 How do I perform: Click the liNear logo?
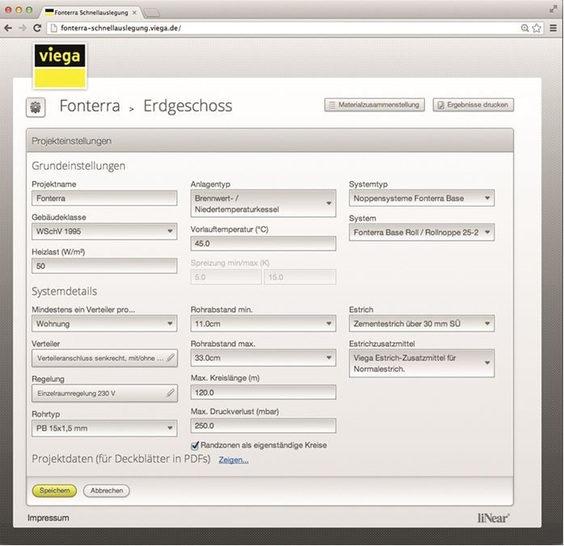493,518
